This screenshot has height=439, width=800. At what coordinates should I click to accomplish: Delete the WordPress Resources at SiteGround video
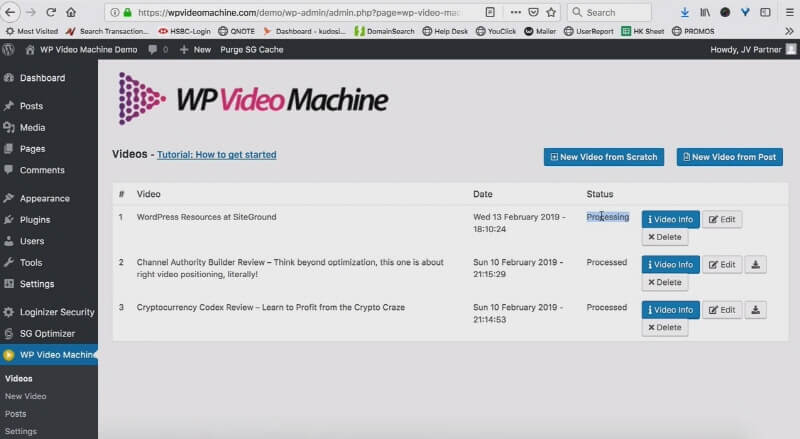(x=665, y=237)
